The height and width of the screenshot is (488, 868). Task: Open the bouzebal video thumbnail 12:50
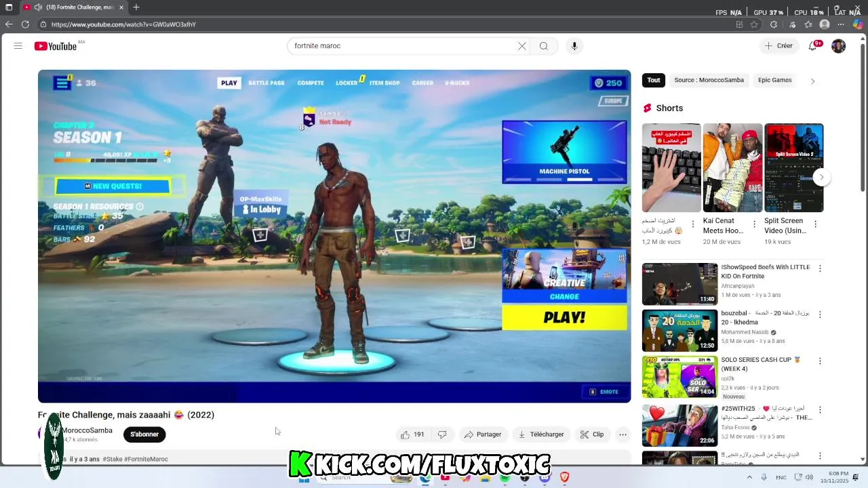679,330
